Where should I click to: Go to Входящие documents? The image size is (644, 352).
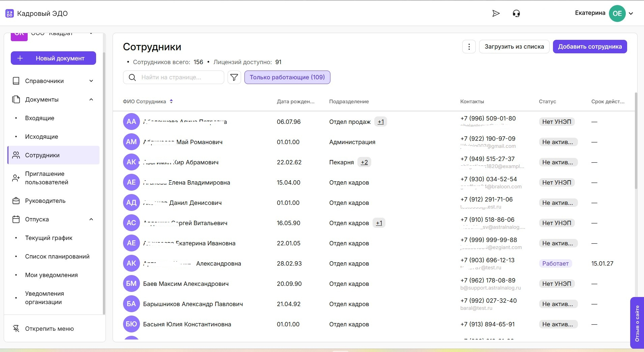point(39,118)
